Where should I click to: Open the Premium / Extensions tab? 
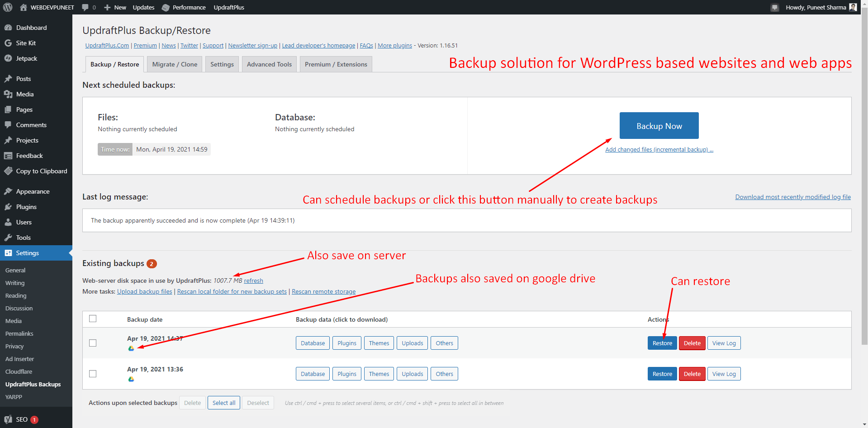pos(336,64)
